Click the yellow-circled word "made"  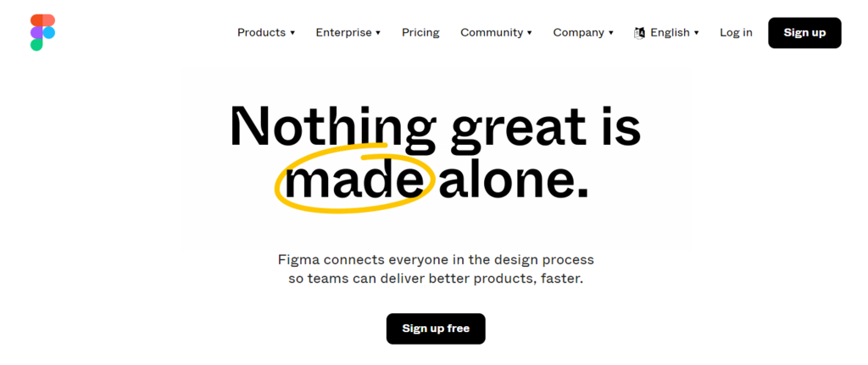pos(354,181)
